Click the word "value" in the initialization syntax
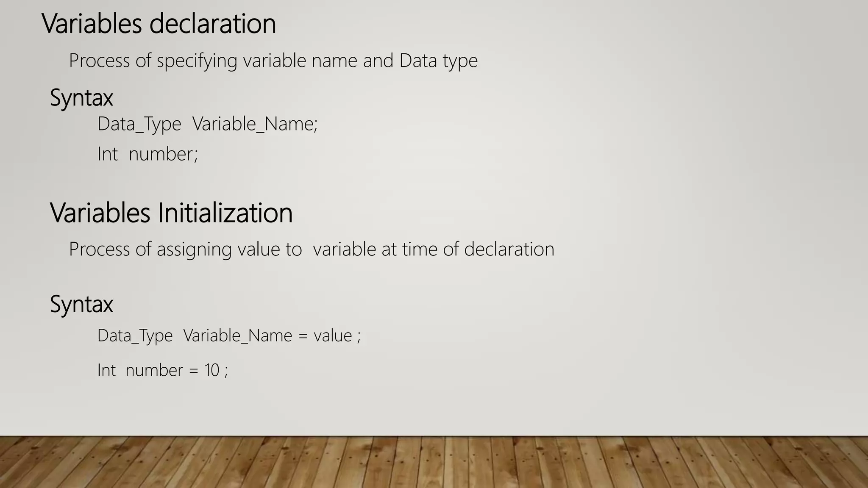The width and height of the screenshot is (868, 488). click(333, 335)
